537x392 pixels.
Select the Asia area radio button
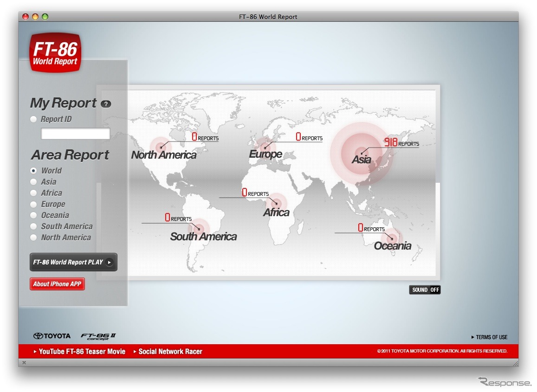click(33, 182)
